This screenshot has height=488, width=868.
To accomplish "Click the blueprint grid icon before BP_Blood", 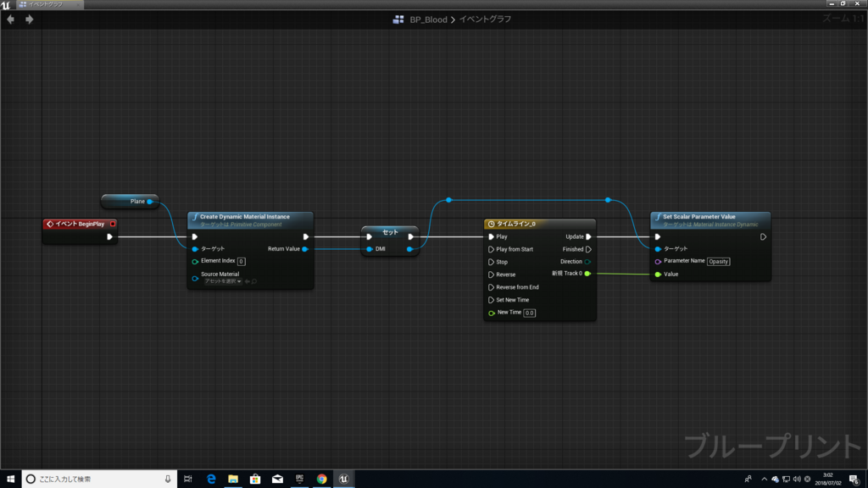I will (398, 19).
